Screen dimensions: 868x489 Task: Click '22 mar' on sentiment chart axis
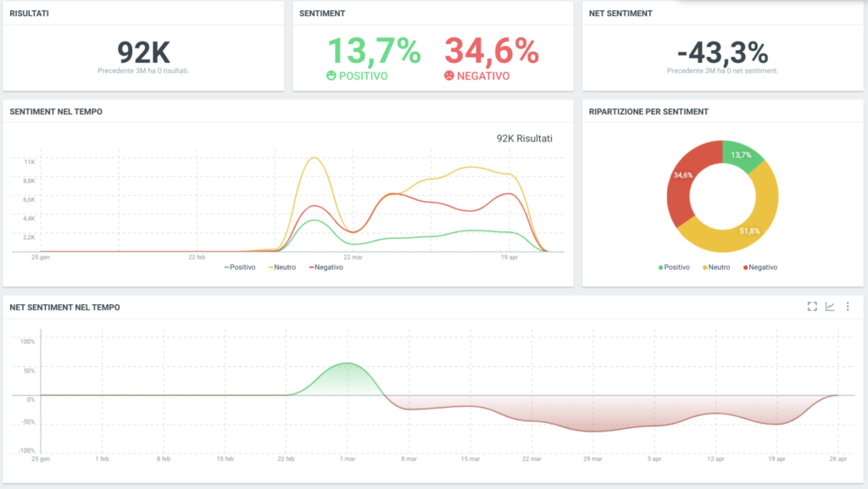pyautogui.click(x=353, y=258)
